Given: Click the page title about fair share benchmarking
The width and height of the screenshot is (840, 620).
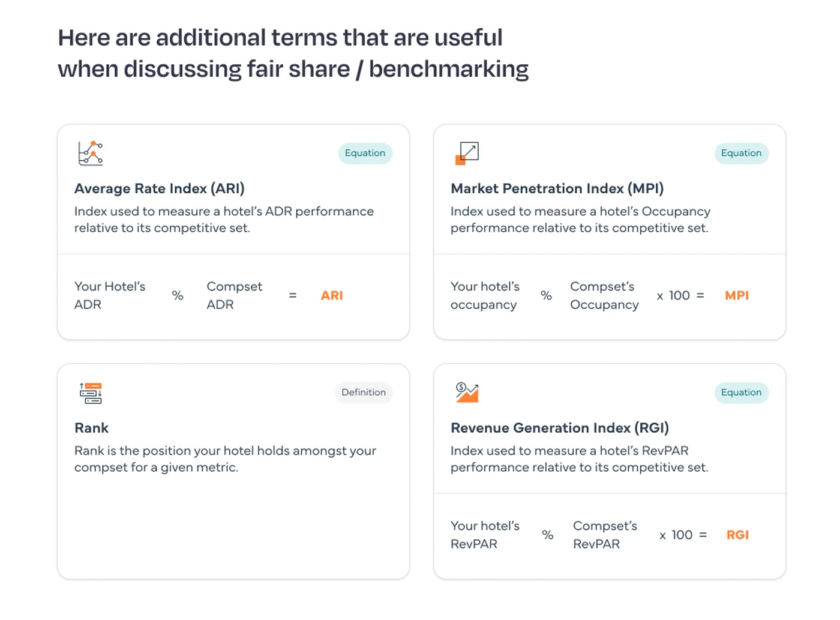Looking at the screenshot, I should (x=293, y=53).
